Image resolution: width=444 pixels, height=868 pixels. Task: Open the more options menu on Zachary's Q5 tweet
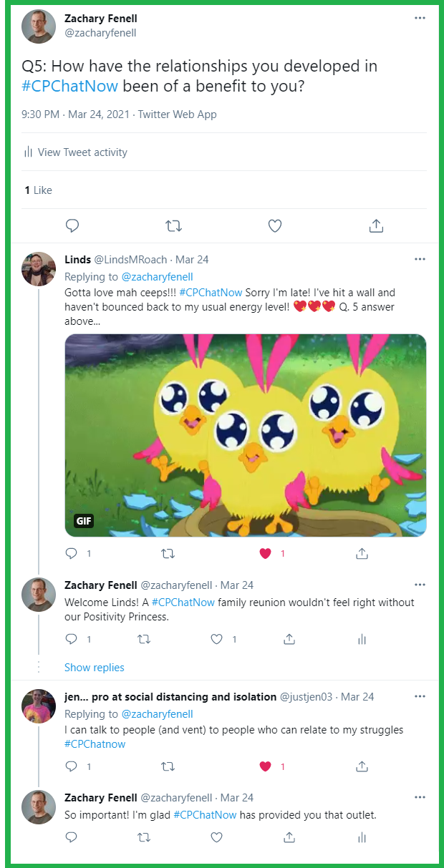[x=419, y=17]
